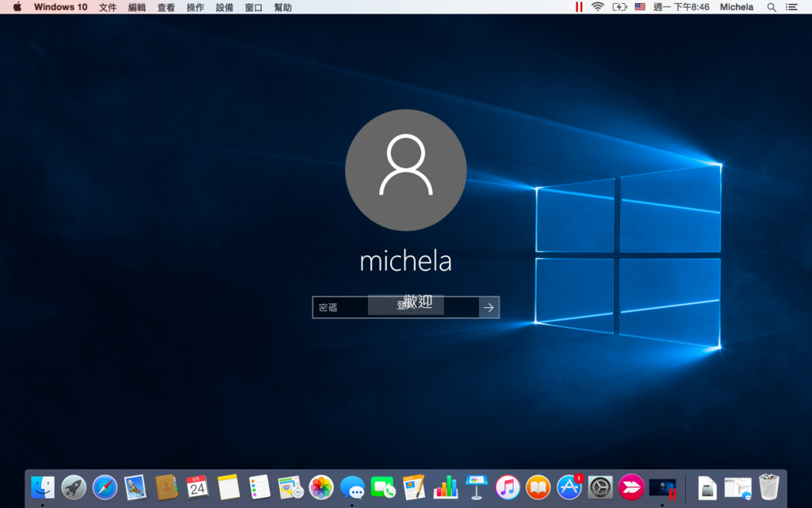Open the Pages app
Screen dimensions: 812x508
click(414, 487)
